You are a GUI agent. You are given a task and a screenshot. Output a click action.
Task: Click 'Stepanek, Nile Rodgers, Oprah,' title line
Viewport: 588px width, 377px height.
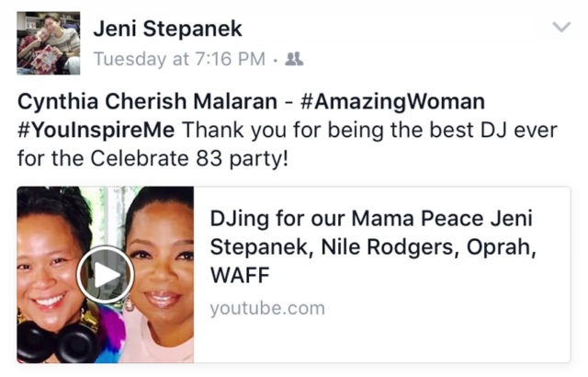pyautogui.click(x=373, y=246)
